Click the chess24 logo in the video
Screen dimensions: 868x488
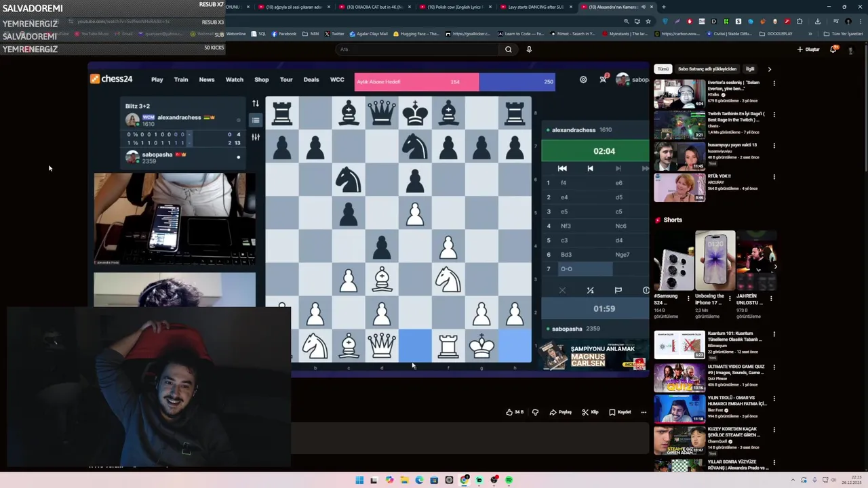[x=112, y=79]
